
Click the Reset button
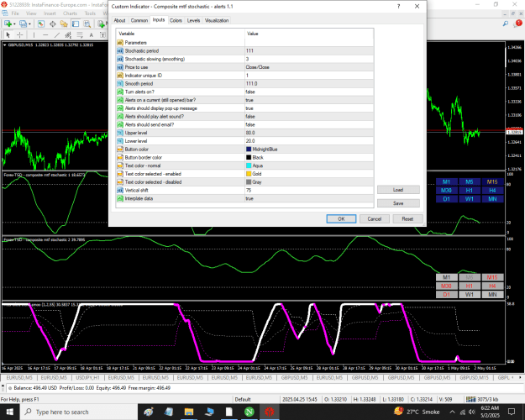tap(407, 218)
